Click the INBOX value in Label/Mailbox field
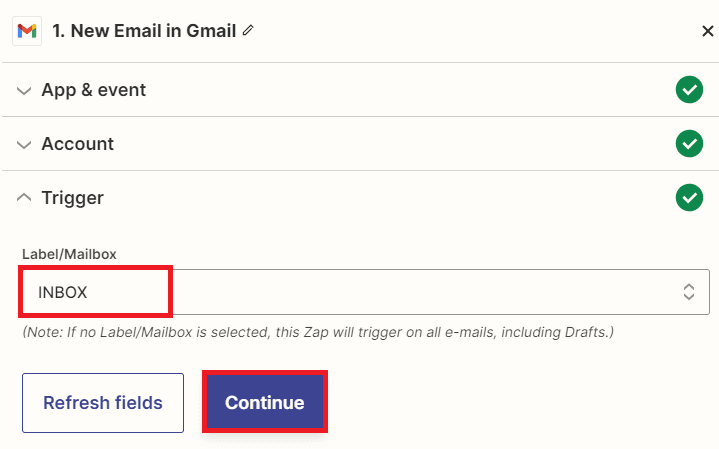 [63, 292]
